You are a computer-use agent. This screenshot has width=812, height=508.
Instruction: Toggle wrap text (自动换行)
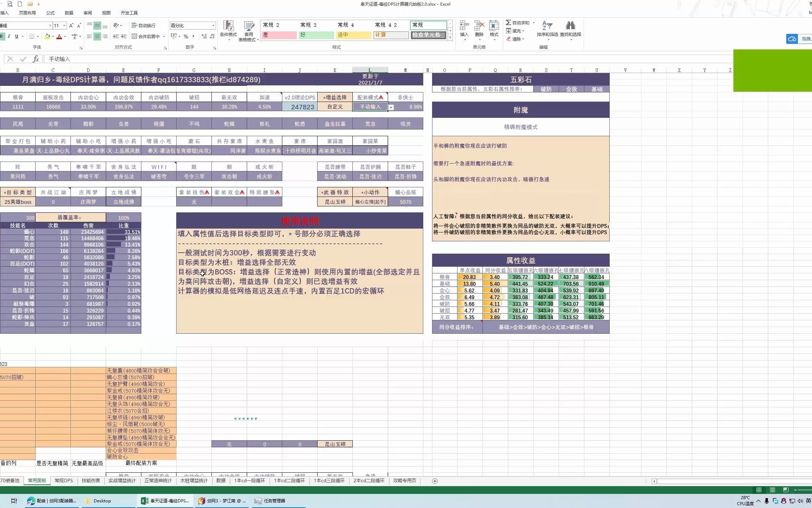(144, 25)
